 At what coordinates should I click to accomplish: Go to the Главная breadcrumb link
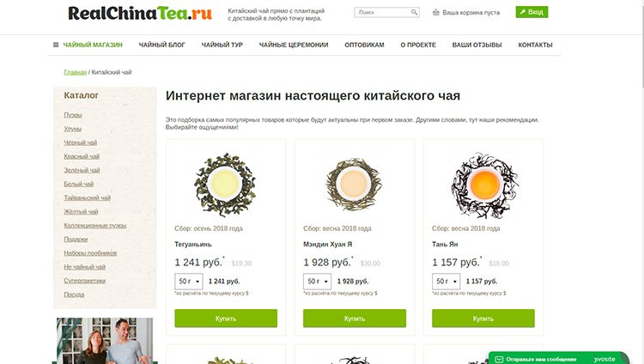click(76, 72)
